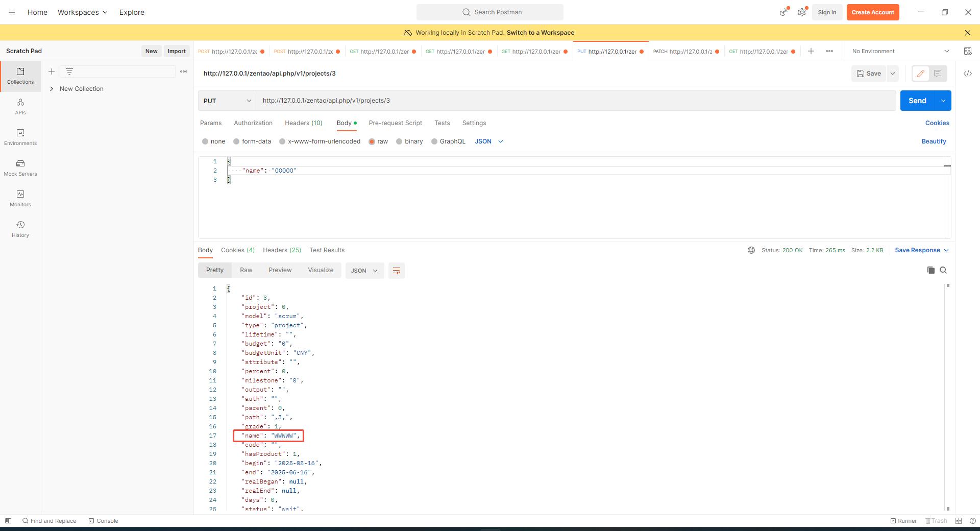The width and height of the screenshot is (980, 531).
Task: Open the hamburger menu icon
Action: (12, 12)
